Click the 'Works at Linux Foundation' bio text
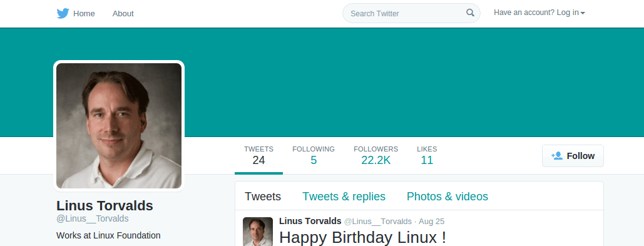Screen dimensions: 644x246 [108, 235]
